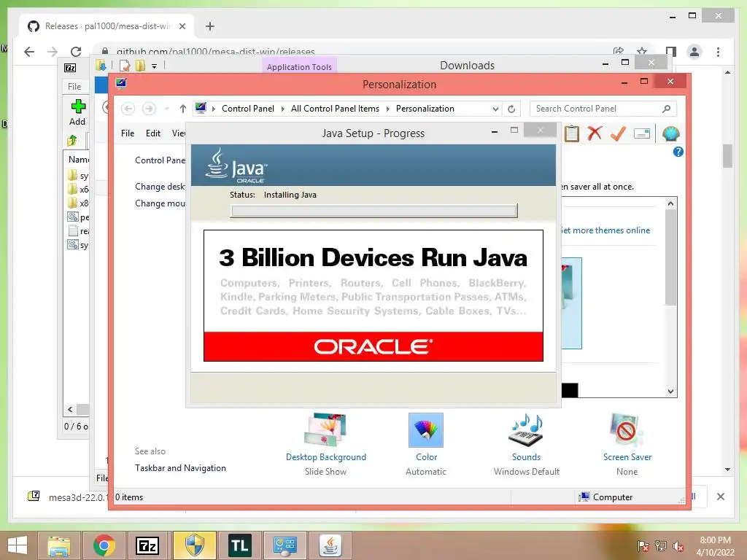The height and width of the screenshot is (560, 747).
Task: Reload the Chrome page
Action: pos(76,52)
